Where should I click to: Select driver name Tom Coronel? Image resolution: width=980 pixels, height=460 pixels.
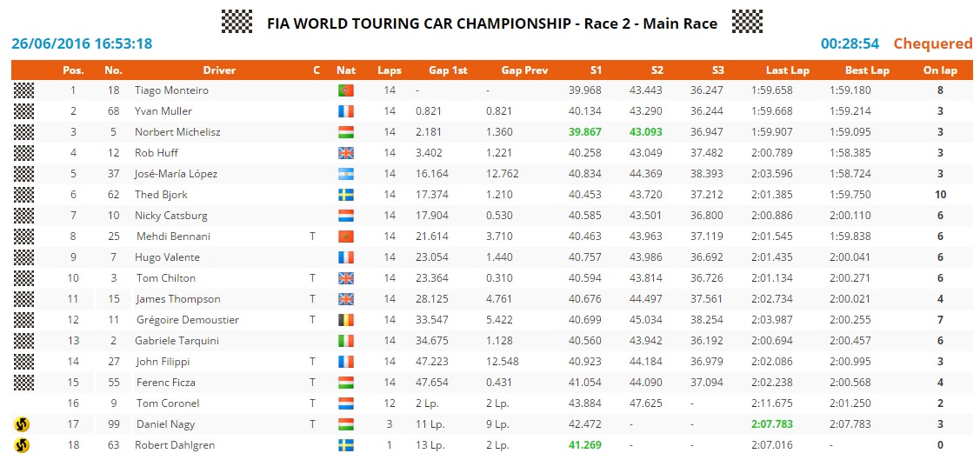pos(168,403)
